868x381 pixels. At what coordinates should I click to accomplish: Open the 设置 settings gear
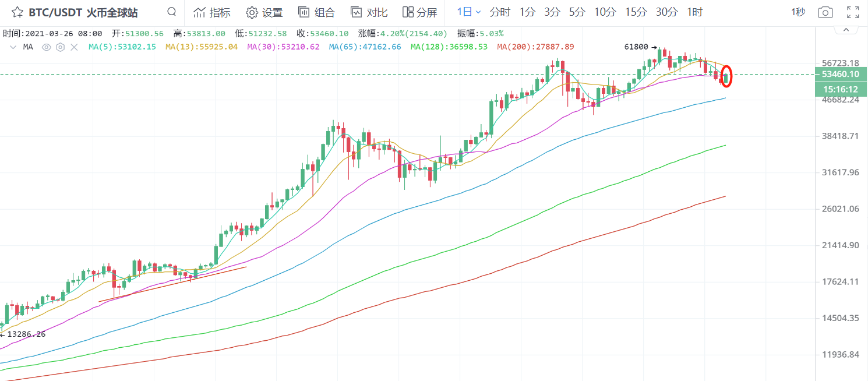[264, 12]
